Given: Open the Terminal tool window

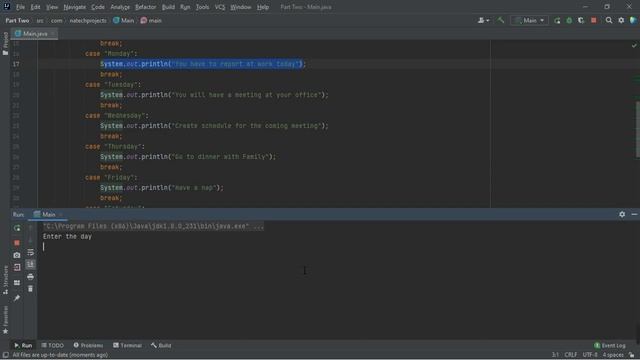Looking at the screenshot, I should (x=127, y=345).
